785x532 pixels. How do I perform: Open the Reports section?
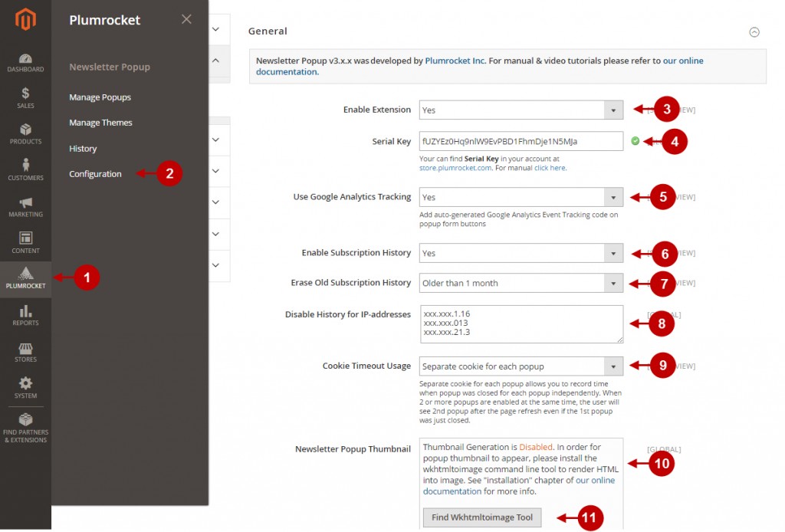click(x=25, y=317)
